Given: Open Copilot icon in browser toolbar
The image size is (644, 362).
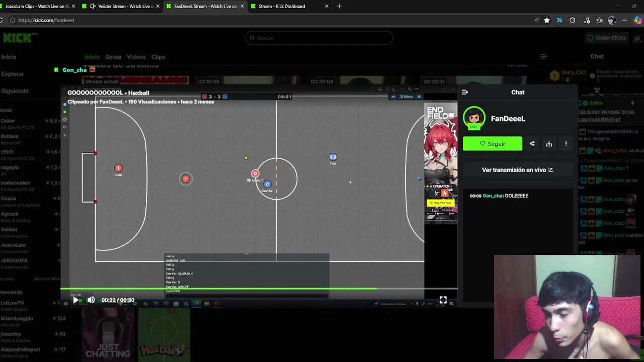Looking at the screenshot, I should point(639,20).
